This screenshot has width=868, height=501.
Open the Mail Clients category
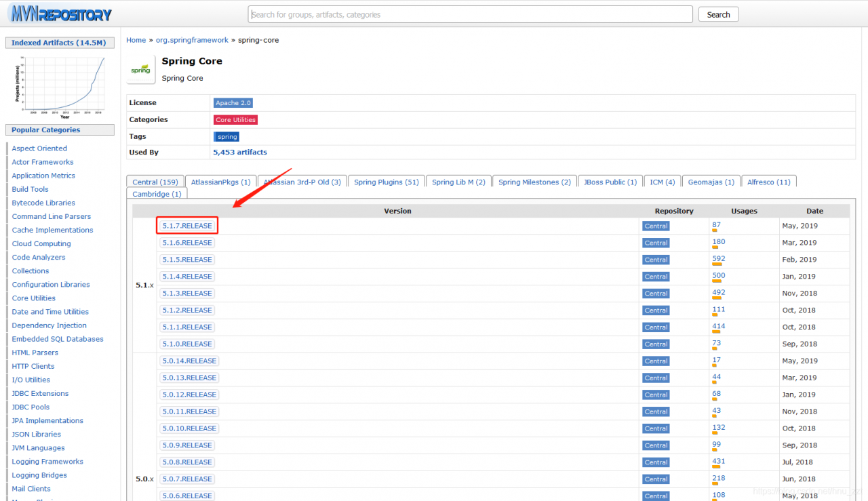[x=31, y=488]
